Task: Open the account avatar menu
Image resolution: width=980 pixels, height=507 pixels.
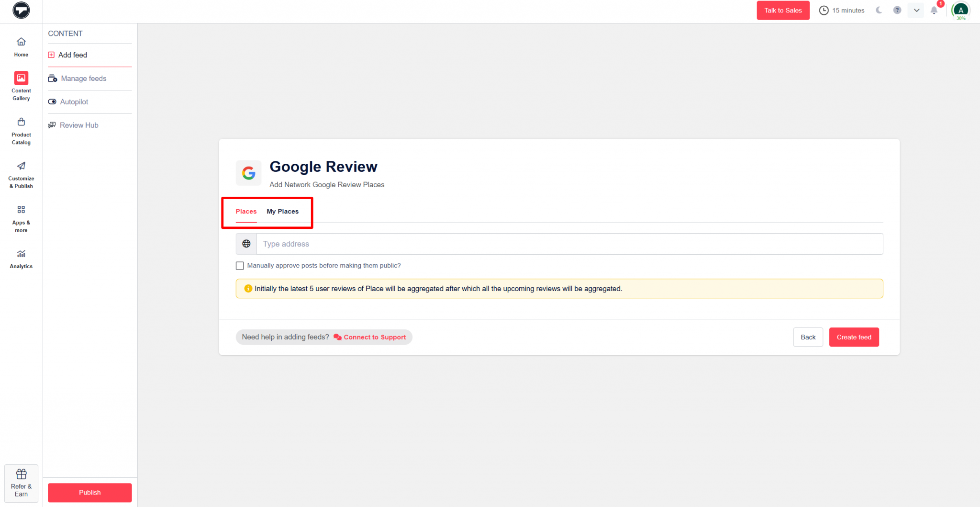Action: 960,9
